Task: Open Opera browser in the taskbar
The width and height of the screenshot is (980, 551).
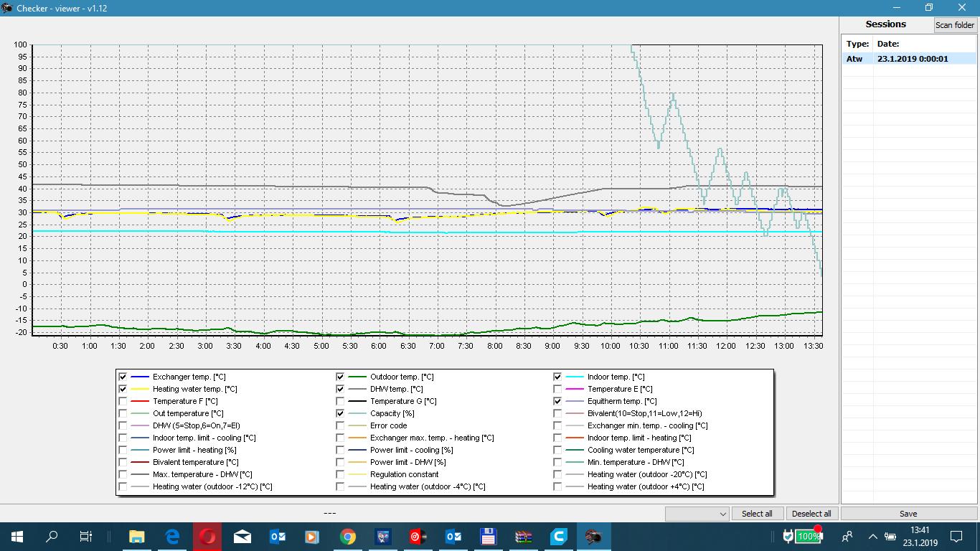Action: click(207, 536)
